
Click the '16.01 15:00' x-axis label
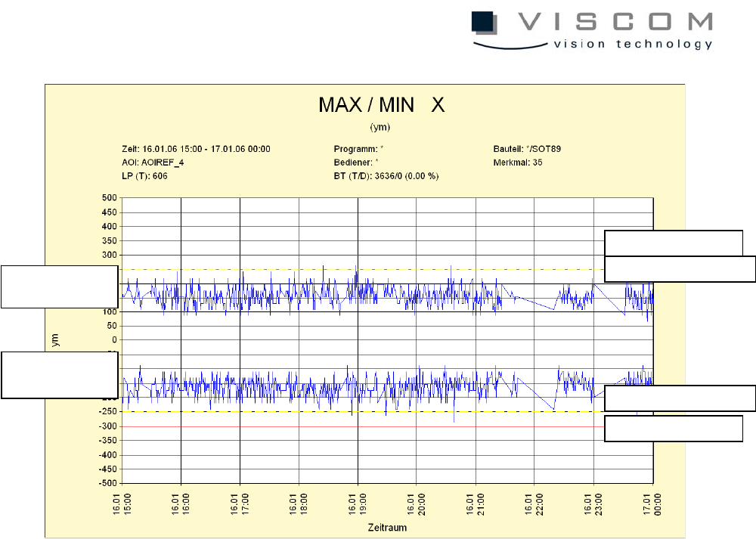pyautogui.click(x=122, y=504)
